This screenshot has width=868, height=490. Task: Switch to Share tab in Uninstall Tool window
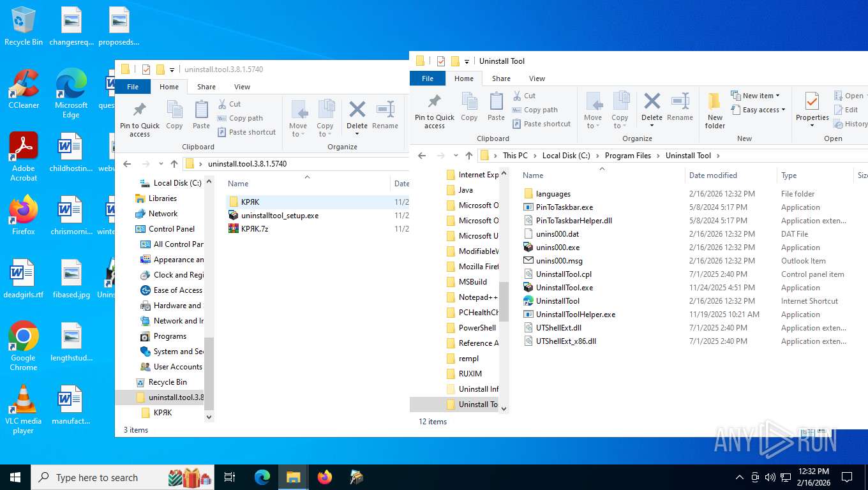pyautogui.click(x=501, y=78)
